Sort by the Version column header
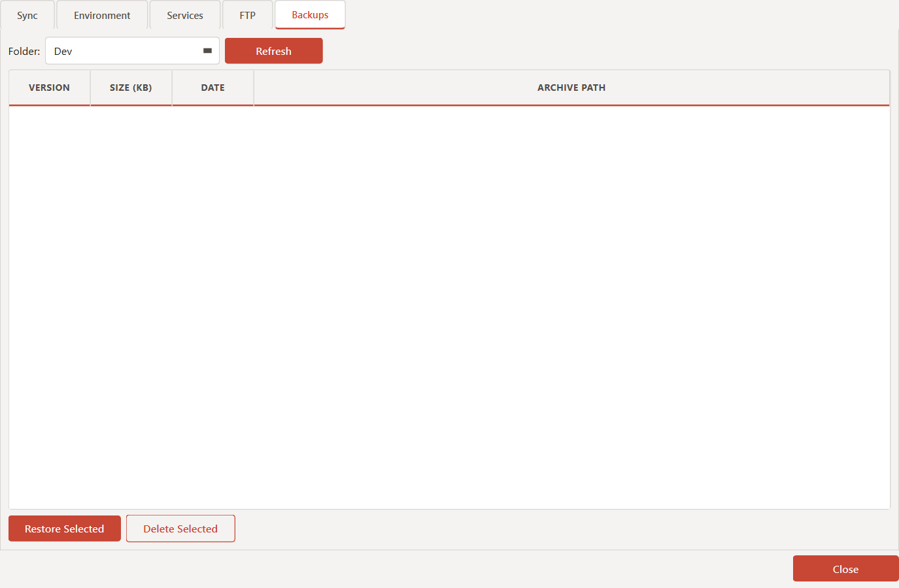The image size is (899, 588). pyautogui.click(x=49, y=88)
